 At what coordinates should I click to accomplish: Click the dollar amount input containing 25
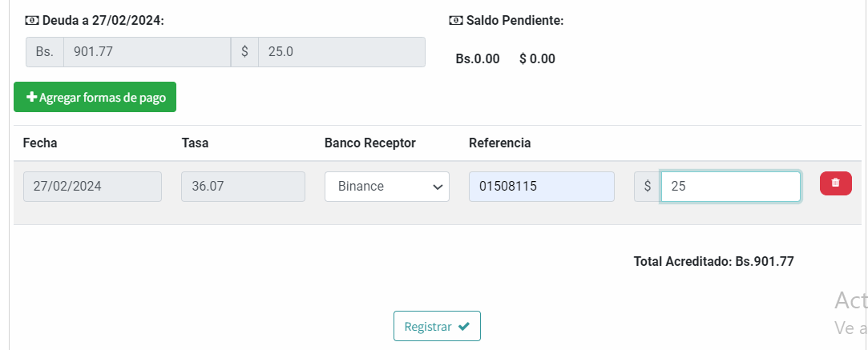pos(730,187)
